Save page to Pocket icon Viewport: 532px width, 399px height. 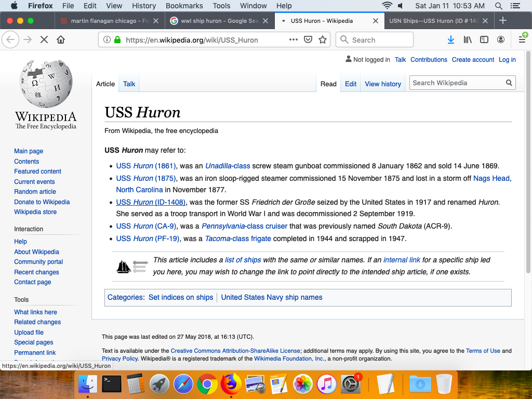point(308,39)
